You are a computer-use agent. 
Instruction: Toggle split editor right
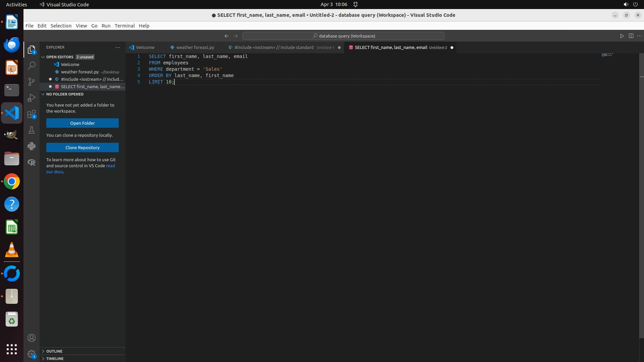pos(631,36)
